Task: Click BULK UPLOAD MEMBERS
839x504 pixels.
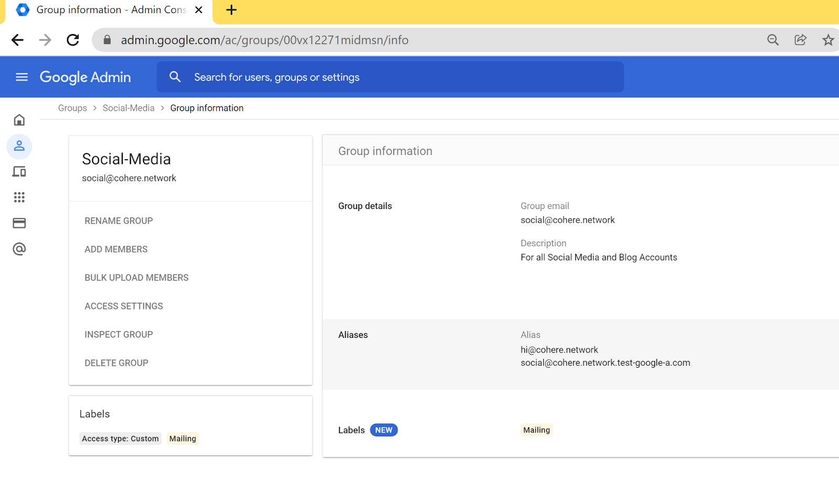Action: tap(137, 278)
